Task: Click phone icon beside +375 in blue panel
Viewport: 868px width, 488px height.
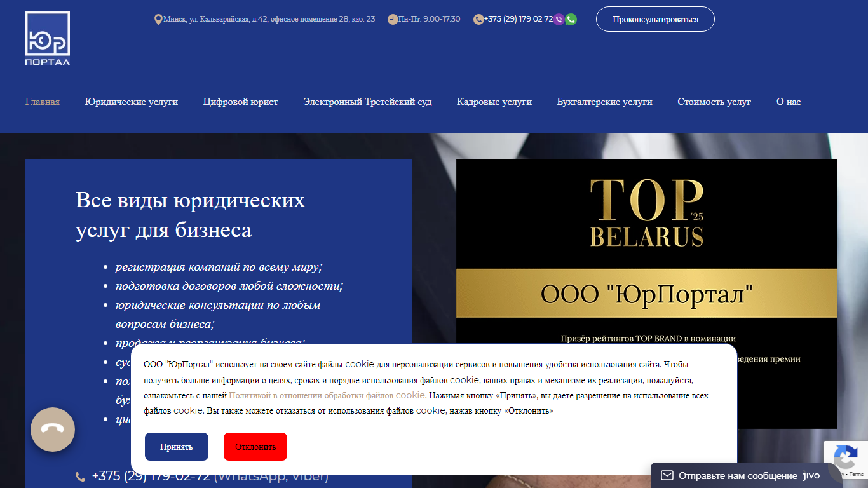Action: (x=80, y=477)
